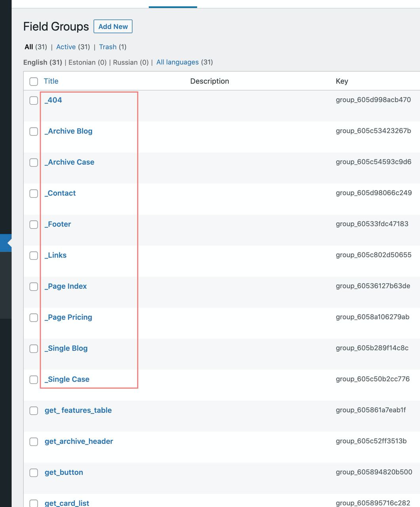Click key group_605c802d50655
420x507 pixels.
tap(374, 255)
